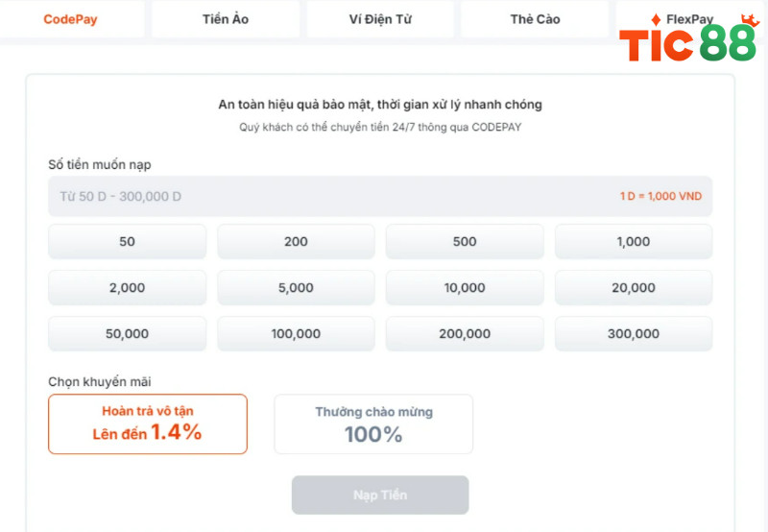This screenshot has width=768, height=532.
Task: Select the Ví Điện Tử tab
Action: pyautogui.click(x=380, y=19)
